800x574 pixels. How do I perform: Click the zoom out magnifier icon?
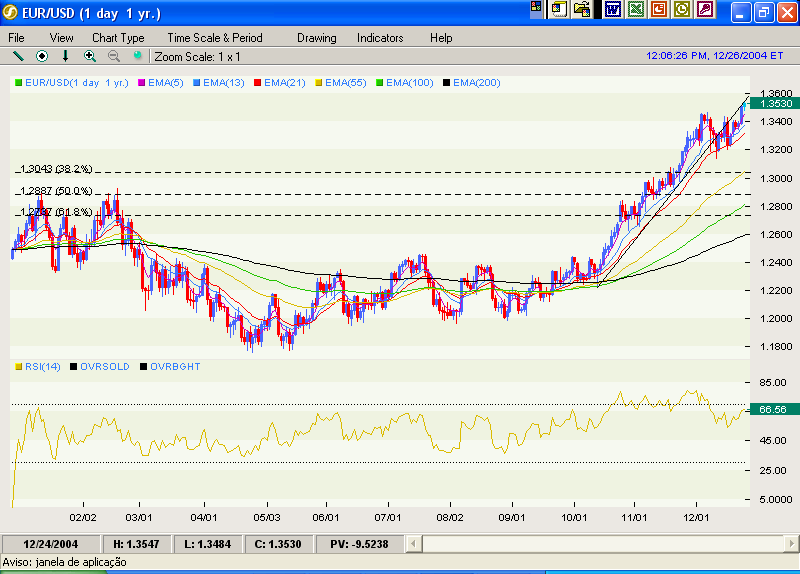(x=113, y=56)
